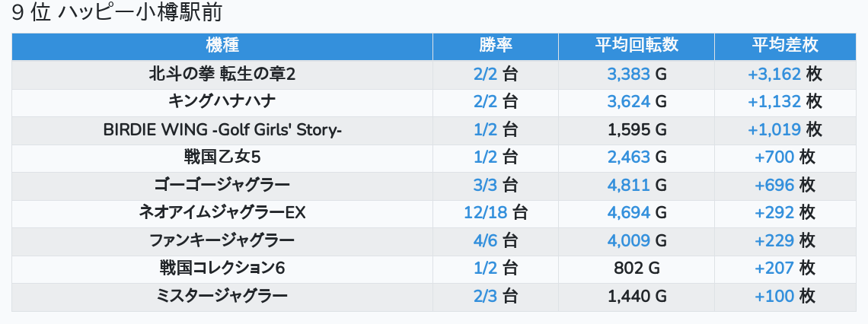Click the 平均回転数 column header
Viewport: 868px width, 324px height.
pyautogui.click(x=637, y=46)
